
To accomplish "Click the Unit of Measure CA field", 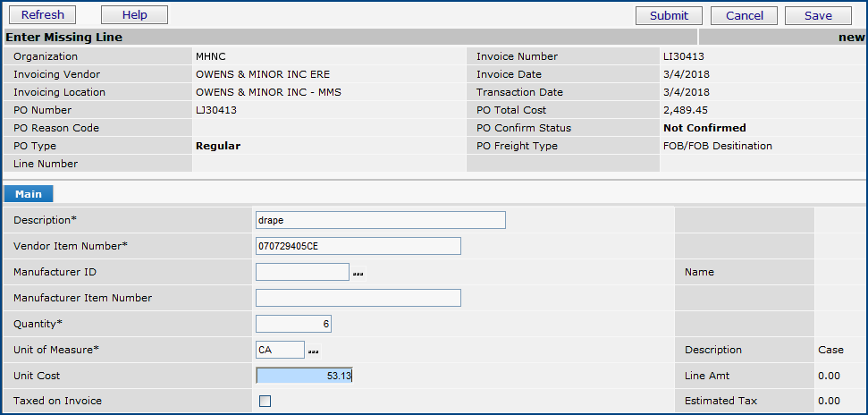I will pyautogui.click(x=280, y=350).
